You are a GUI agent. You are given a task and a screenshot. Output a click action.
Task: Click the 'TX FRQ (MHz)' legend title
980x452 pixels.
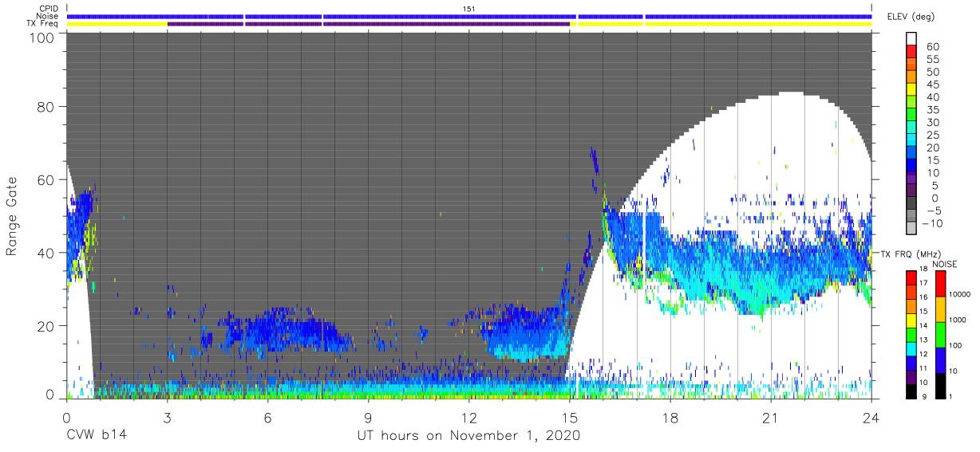(x=910, y=254)
